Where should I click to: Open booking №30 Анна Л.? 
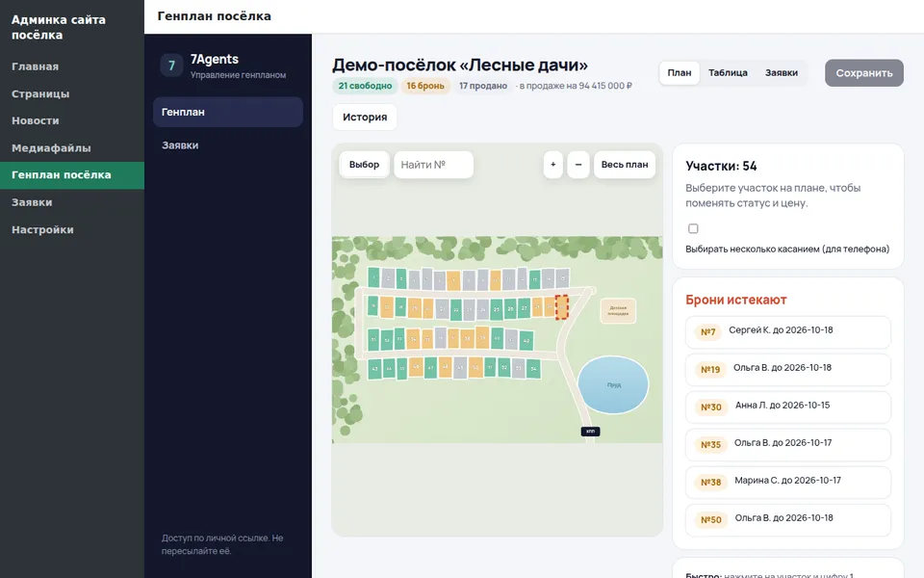coord(788,407)
